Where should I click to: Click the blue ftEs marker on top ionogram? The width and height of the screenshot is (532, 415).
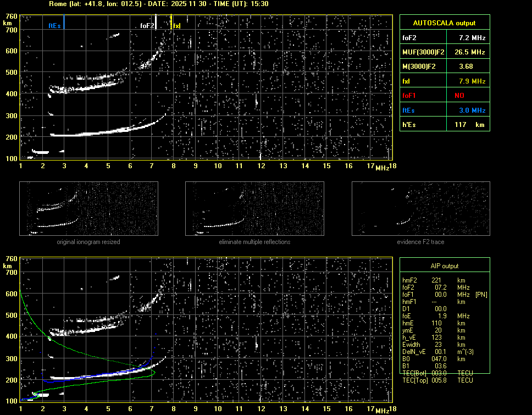point(64,23)
